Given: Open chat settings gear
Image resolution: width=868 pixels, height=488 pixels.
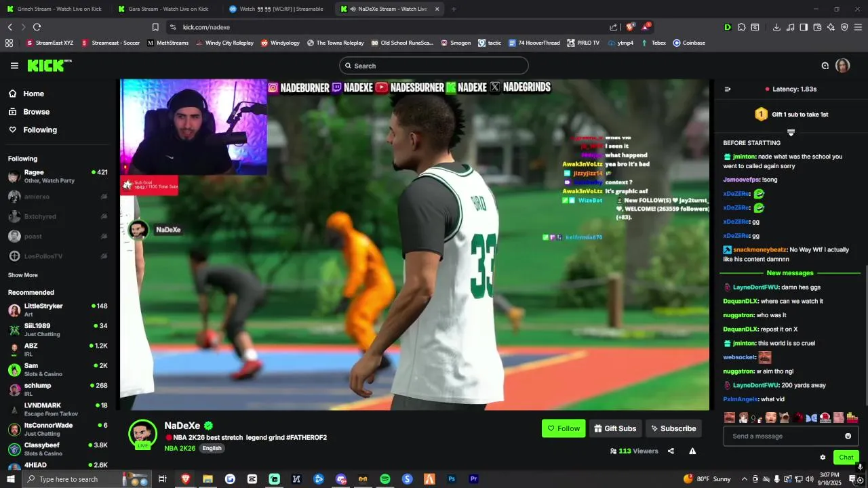Looking at the screenshot, I should 823,457.
